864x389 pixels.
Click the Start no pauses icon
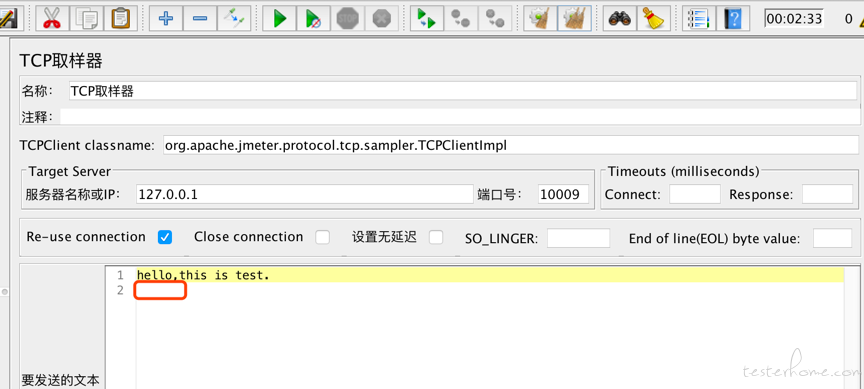tap(313, 18)
